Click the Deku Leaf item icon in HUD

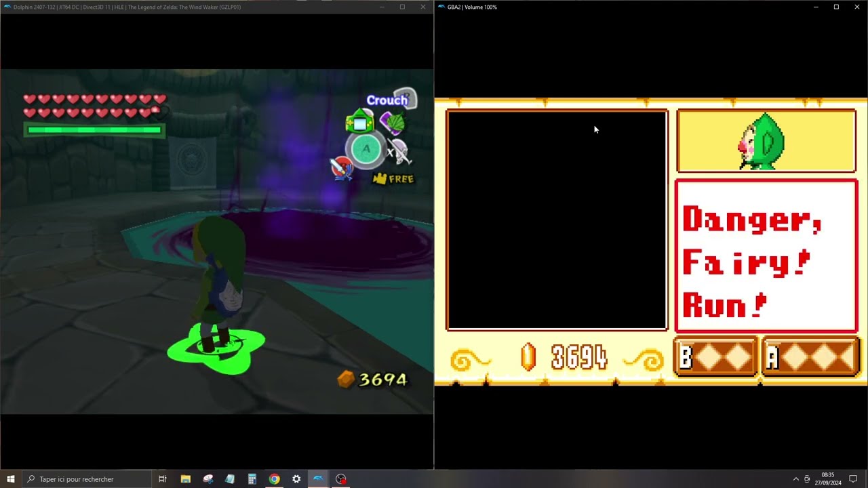click(x=393, y=123)
